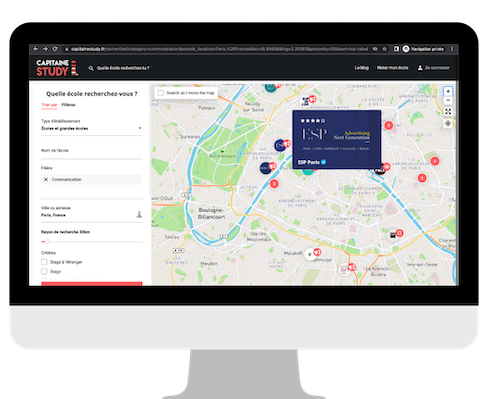Image resolution: width=492 pixels, height=399 pixels.
Task: Remove the Communication filière tag
Action: coord(46,179)
